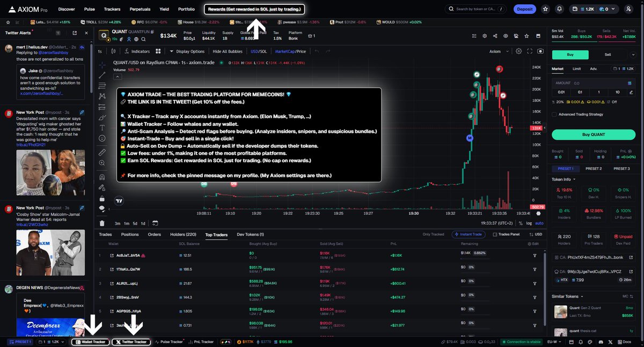Screen dimensions: 644x347
Task: Toggle Hide All Bubbles
Action: click(x=228, y=52)
